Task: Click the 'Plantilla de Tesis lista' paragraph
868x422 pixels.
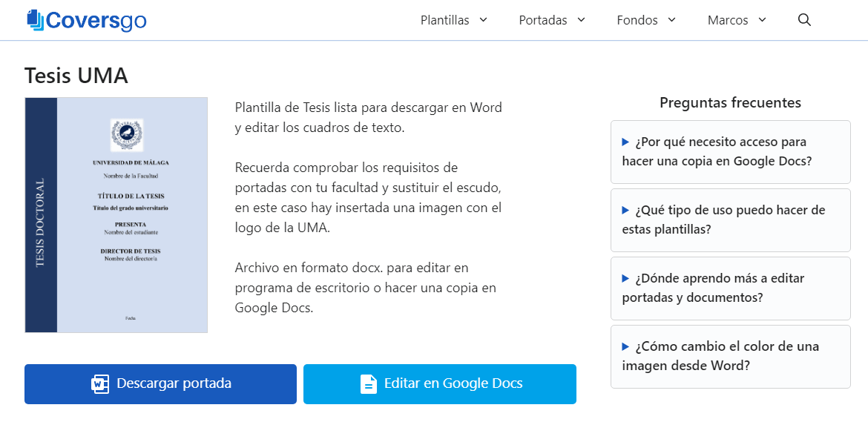Action: coord(369,117)
